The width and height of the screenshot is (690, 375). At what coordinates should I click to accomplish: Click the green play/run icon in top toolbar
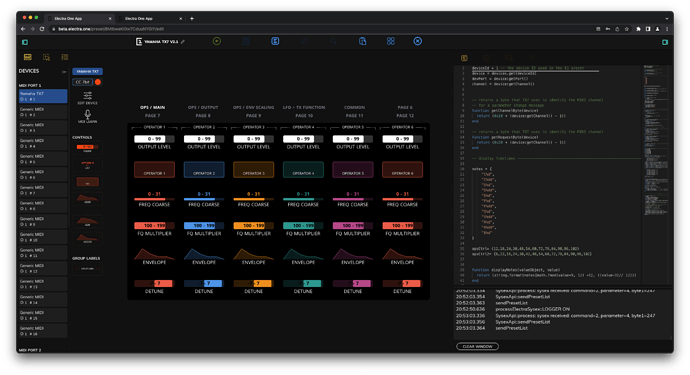(x=217, y=41)
